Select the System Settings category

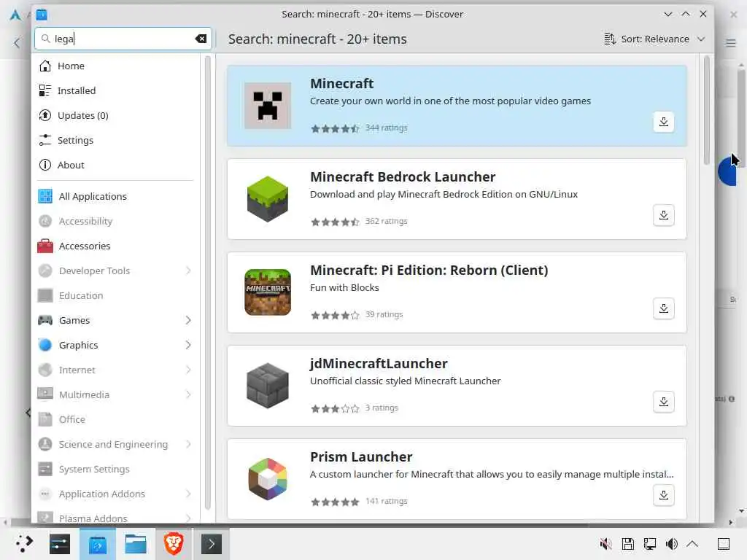(115, 469)
